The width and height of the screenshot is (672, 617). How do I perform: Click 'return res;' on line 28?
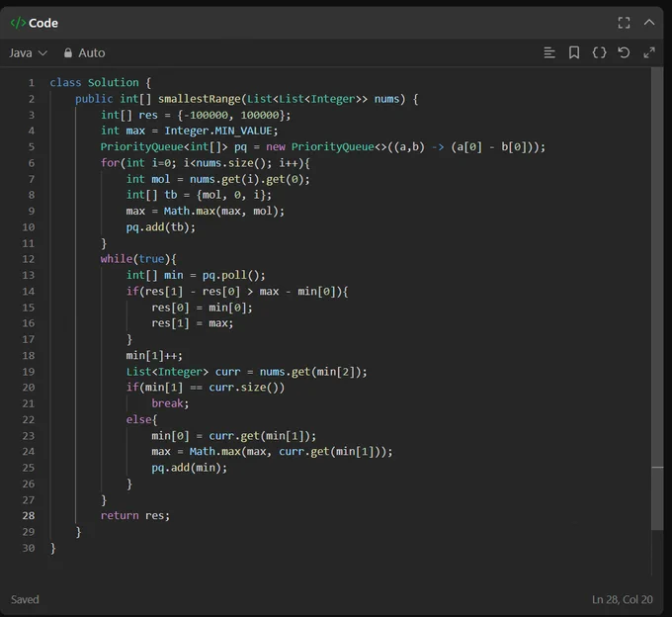click(x=135, y=515)
